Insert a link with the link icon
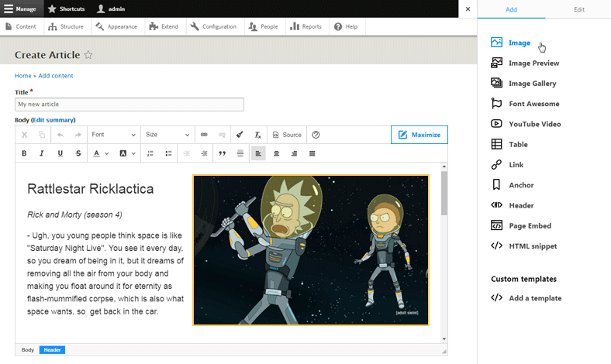The image size is (611, 364). (204, 135)
